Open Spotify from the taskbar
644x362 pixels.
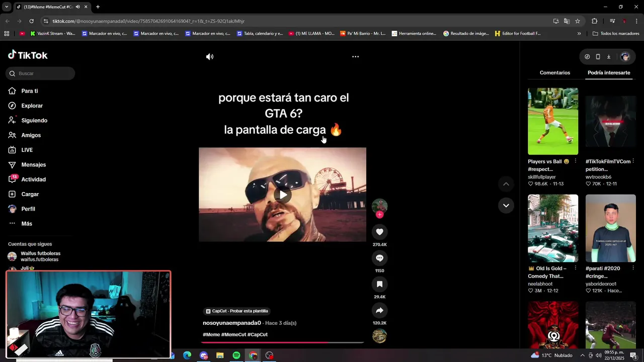coord(236,355)
